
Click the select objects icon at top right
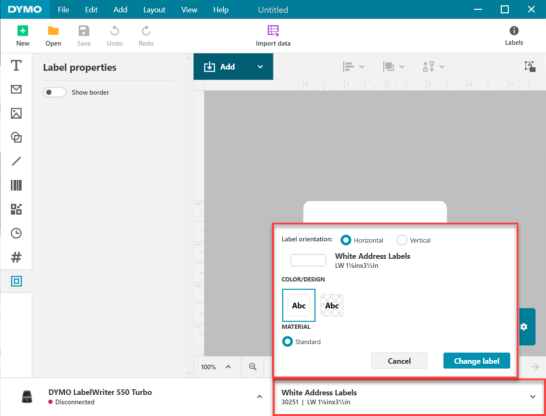tap(530, 66)
